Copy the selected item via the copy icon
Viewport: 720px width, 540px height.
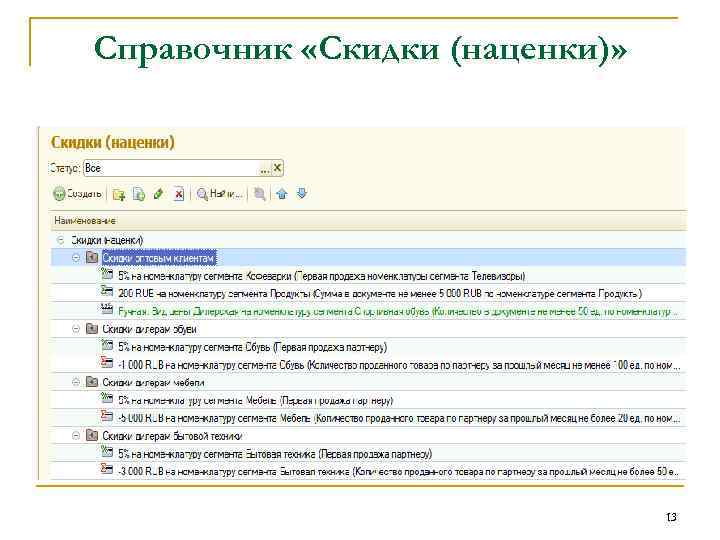pos(139,194)
